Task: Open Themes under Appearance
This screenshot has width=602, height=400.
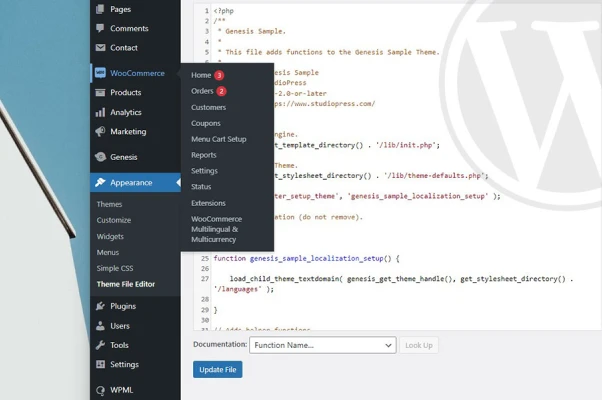Action: 109,204
